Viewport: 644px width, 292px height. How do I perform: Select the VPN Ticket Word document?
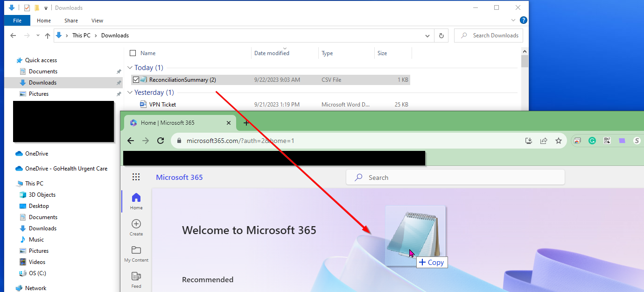[x=162, y=105]
